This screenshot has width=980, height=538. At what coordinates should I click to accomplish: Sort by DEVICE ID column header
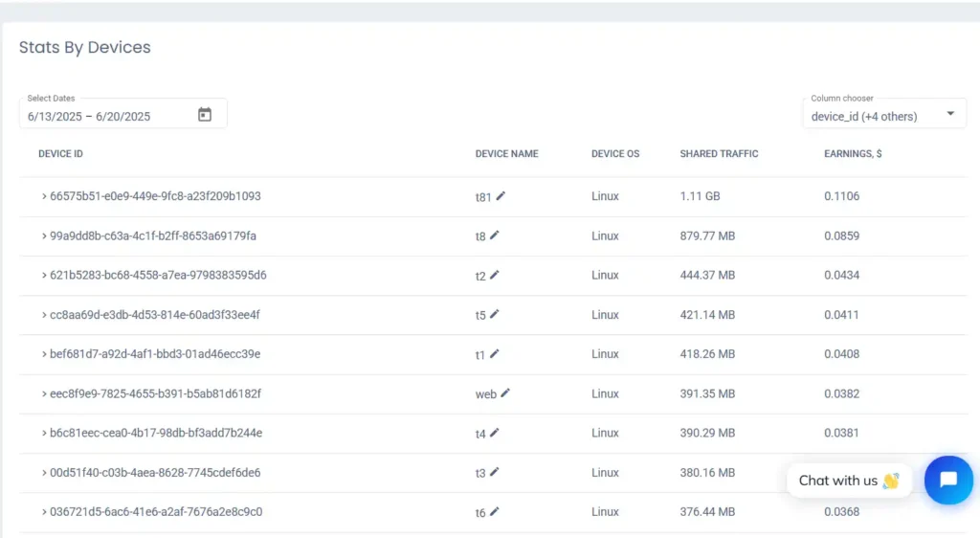pos(60,154)
